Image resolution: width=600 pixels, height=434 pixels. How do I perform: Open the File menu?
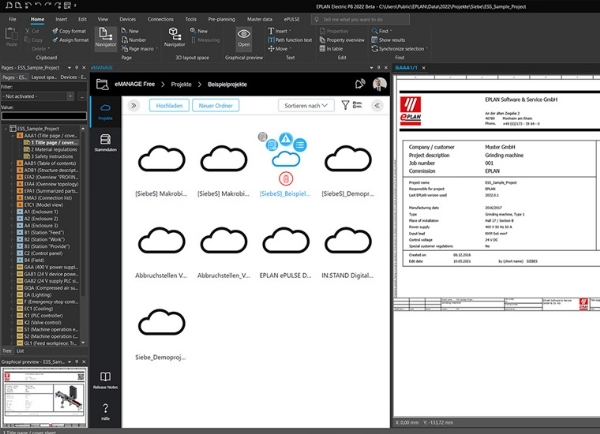click(x=13, y=19)
